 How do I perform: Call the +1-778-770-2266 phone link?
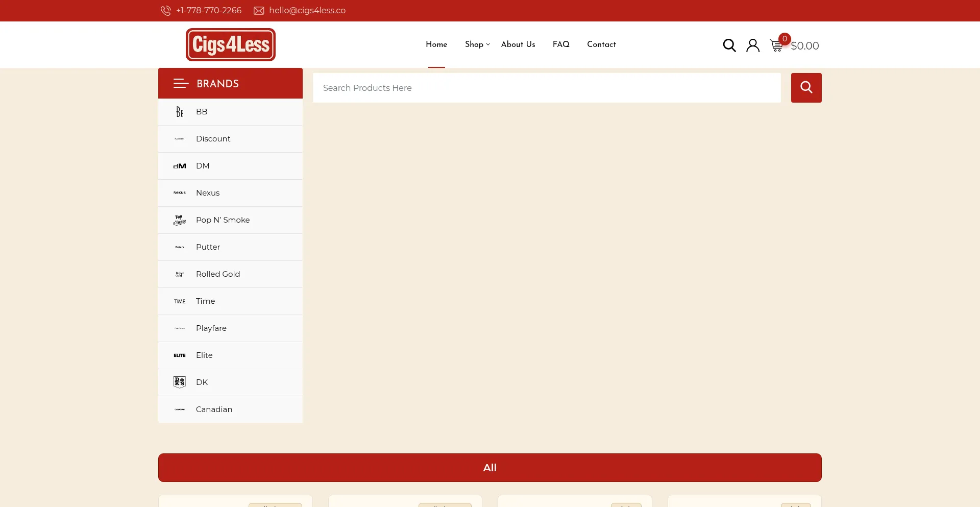pyautogui.click(x=209, y=11)
